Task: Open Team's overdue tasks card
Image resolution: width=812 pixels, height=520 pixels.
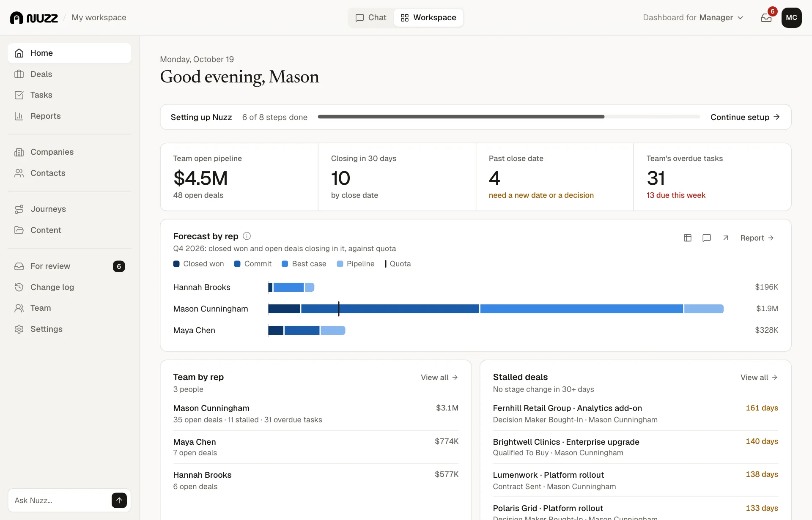Action: pyautogui.click(x=712, y=177)
